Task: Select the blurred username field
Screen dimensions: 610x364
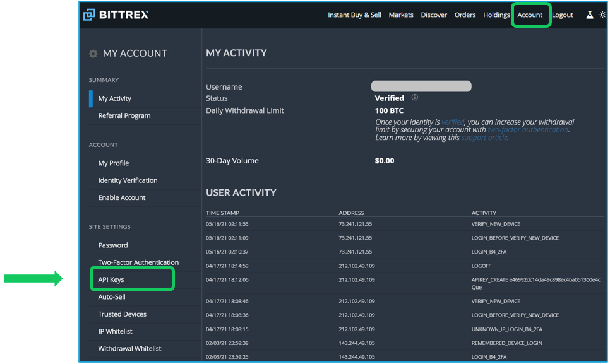Action: (421, 86)
